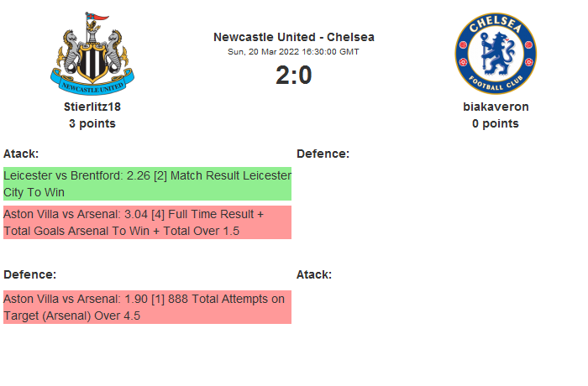Image resolution: width=588 pixels, height=386 pixels.
Task: Click the 2:0 match score
Action: tap(294, 76)
